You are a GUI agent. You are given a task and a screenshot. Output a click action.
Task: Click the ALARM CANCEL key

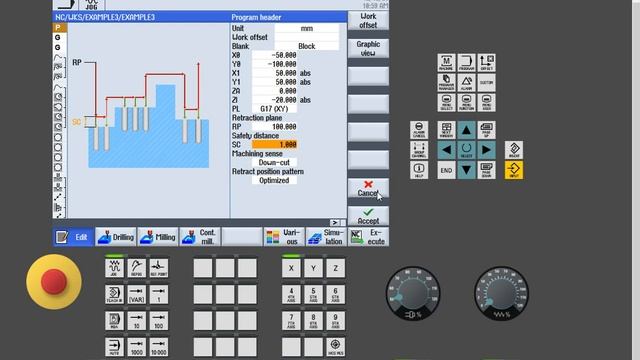(419, 130)
